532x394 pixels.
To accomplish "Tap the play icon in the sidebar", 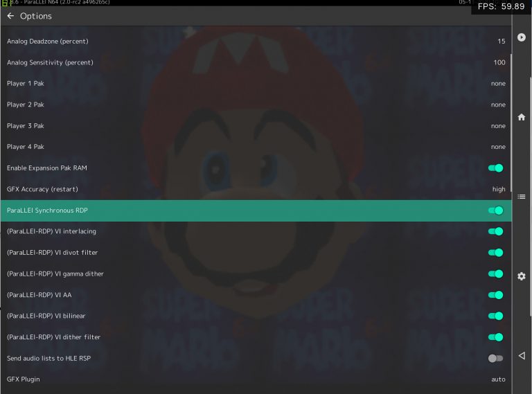I will pyautogui.click(x=522, y=37).
